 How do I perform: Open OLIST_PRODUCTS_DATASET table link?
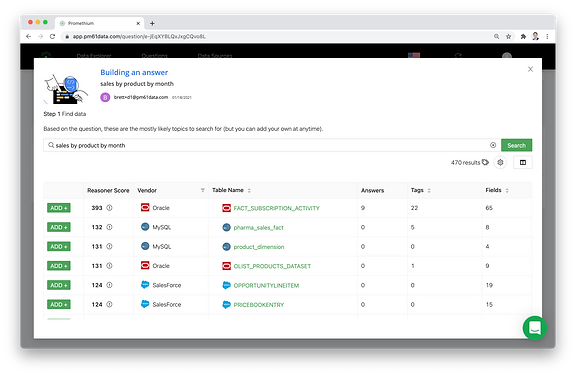coord(272,266)
